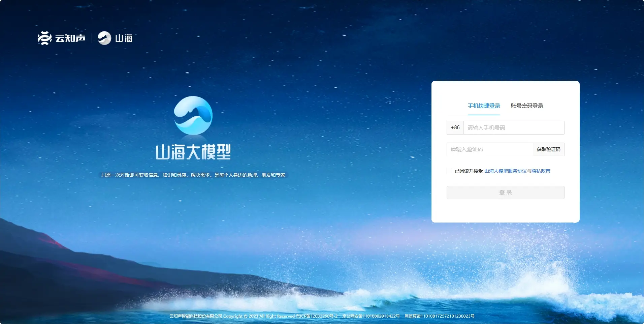Viewport: 644px width, 324px height.
Task: Switch to 手机快捷登录 tab
Action: [484, 106]
